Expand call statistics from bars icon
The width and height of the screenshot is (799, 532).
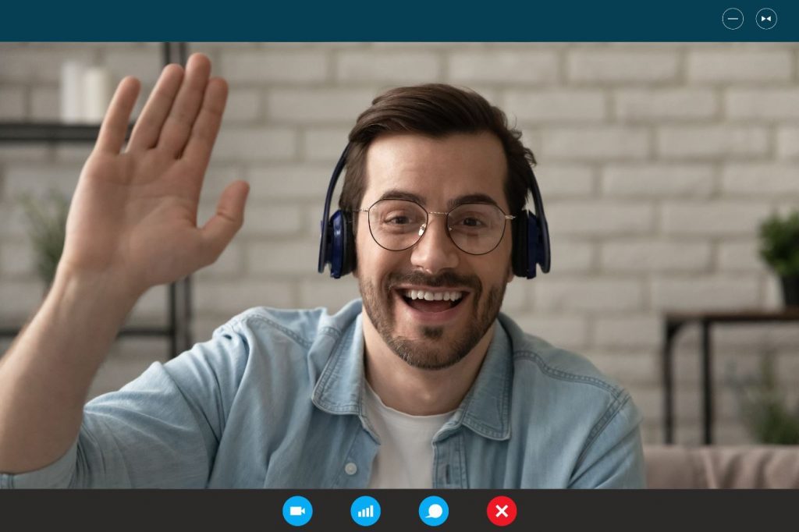[365, 511]
